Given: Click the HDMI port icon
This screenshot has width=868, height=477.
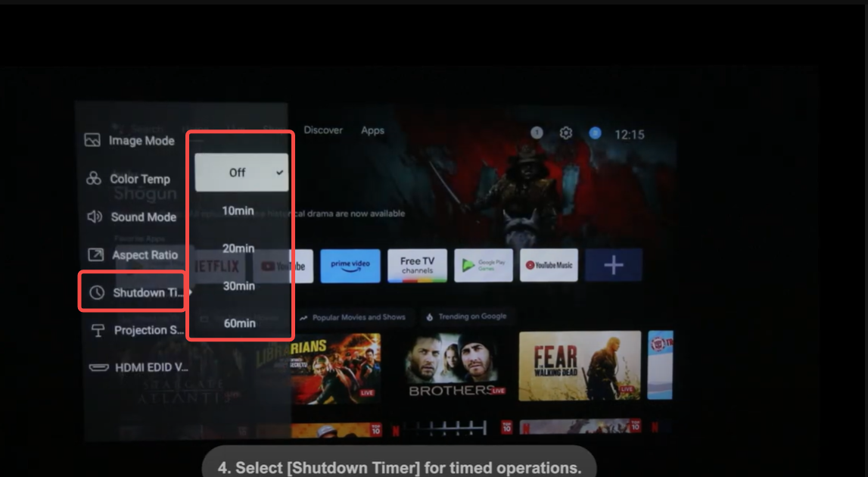Looking at the screenshot, I should click(98, 367).
